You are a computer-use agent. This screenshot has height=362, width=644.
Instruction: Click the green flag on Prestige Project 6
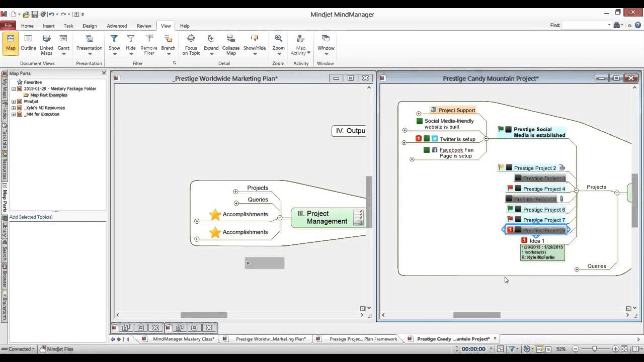pyautogui.click(x=510, y=209)
